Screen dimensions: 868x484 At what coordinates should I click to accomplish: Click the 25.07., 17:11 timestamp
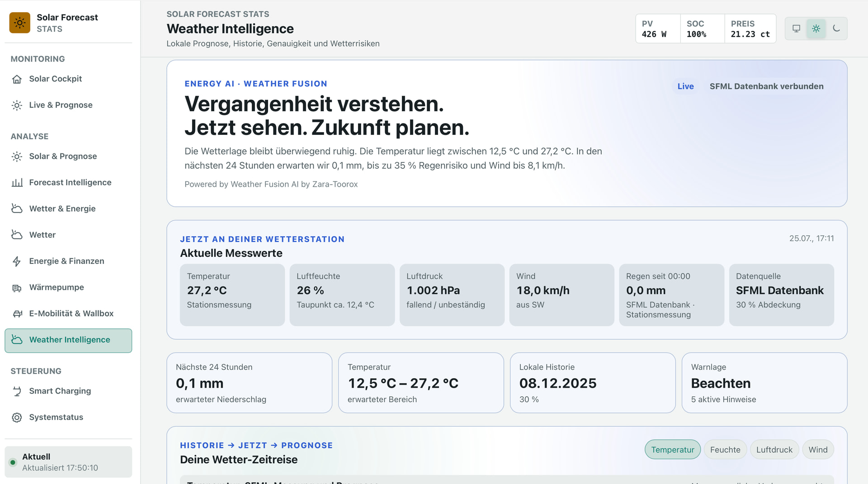[811, 238]
